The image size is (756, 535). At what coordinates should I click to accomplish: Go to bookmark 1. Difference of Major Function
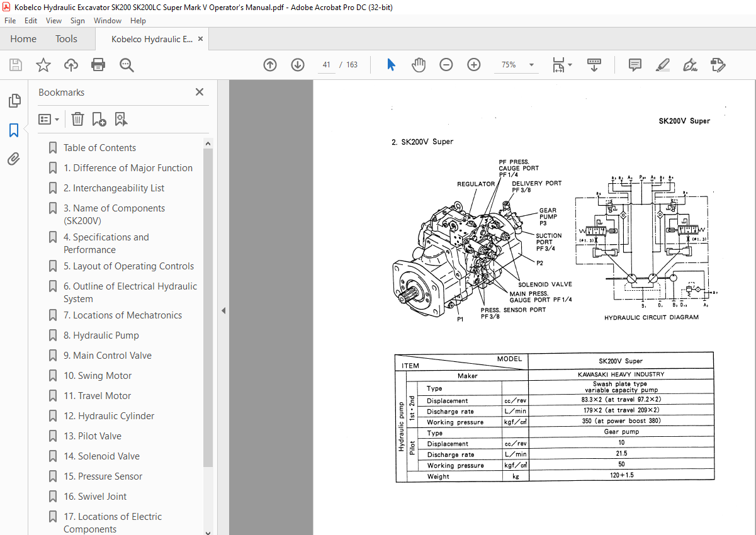tap(128, 168)
